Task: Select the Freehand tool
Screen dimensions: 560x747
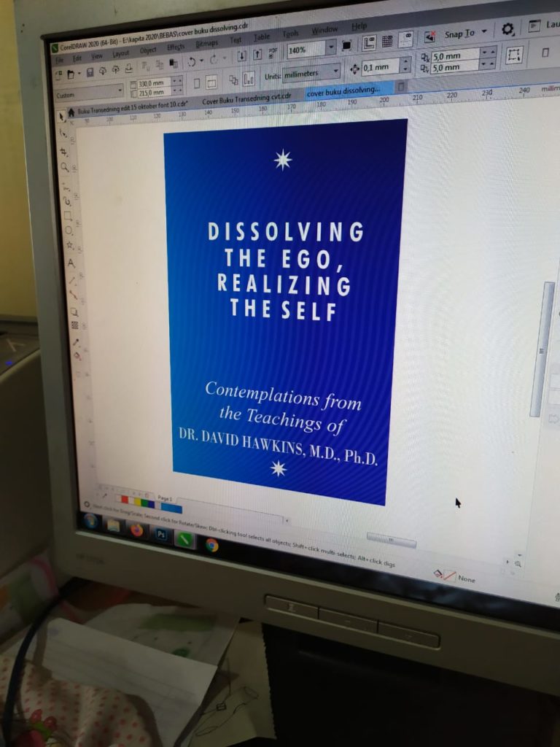Action: 66,187
